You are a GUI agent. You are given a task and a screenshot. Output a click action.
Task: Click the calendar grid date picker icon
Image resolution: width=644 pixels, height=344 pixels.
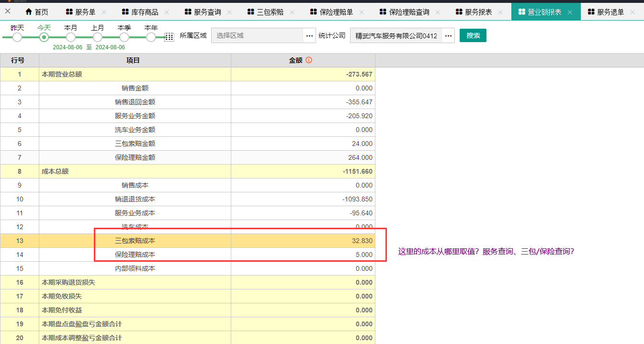tap(169, 37)
